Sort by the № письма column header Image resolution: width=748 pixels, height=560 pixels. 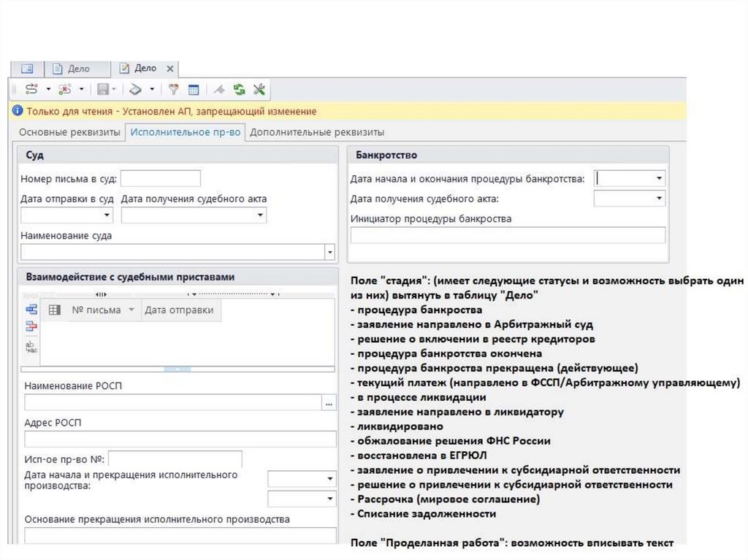96,310
